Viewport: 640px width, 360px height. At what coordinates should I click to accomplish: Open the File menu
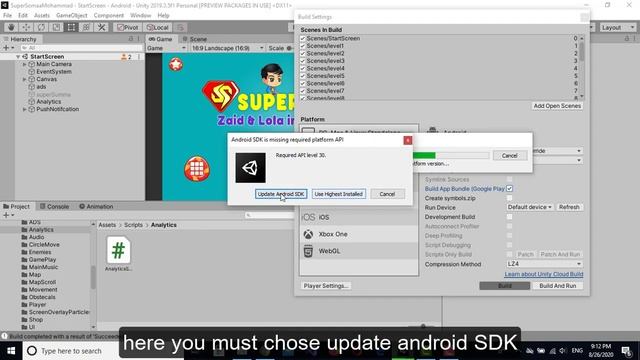click(7, 16)
